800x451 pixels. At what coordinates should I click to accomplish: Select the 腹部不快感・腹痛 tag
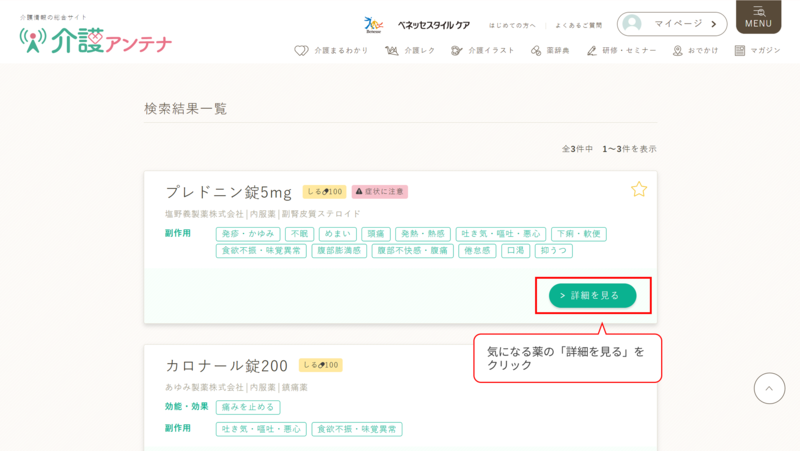pos(413,251)
